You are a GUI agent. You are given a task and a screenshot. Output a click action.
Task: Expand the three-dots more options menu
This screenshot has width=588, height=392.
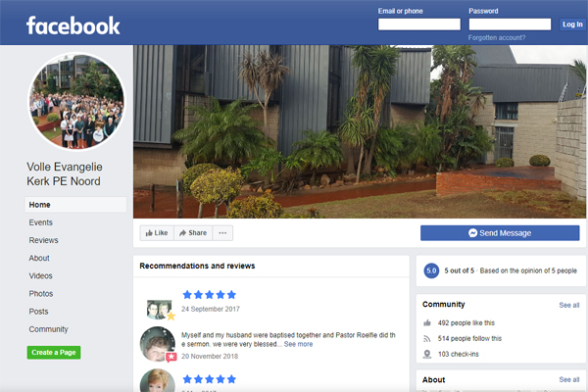pyautogui.click(x=223, y=233)
